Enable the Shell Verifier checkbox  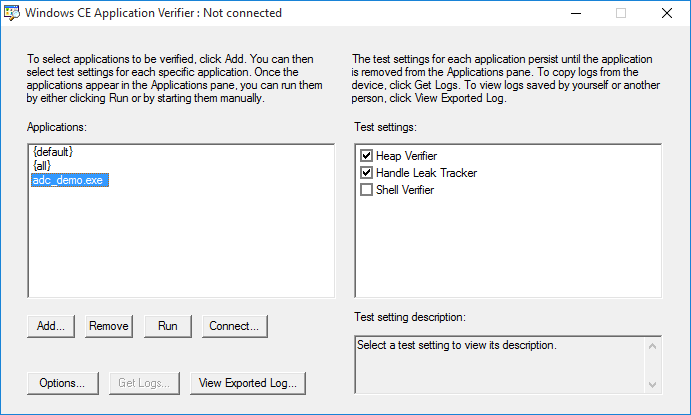pos(366,190)
